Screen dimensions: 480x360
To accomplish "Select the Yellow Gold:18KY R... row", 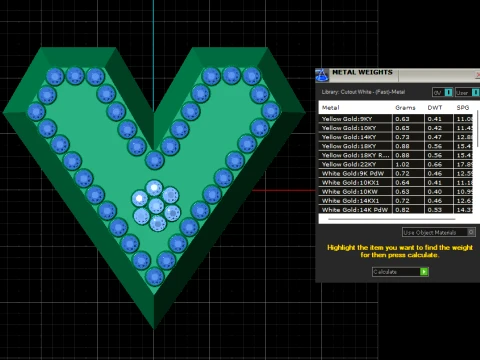I will [396, 155].
